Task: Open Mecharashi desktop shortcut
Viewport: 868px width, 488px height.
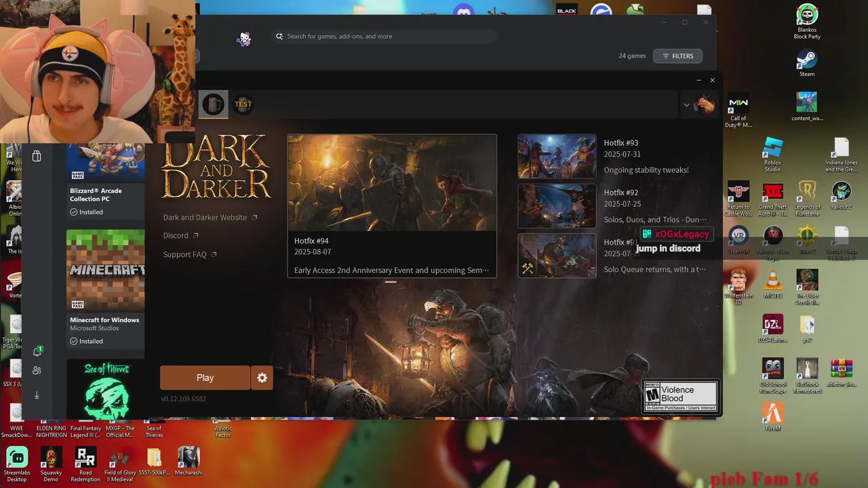Action: 189,461
